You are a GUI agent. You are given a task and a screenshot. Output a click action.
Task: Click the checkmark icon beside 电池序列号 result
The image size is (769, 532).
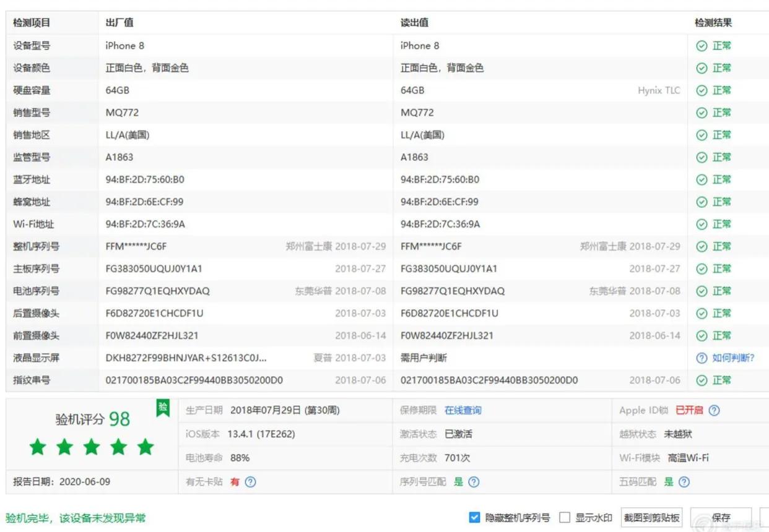pyautogui.click(x=700, y=291)
